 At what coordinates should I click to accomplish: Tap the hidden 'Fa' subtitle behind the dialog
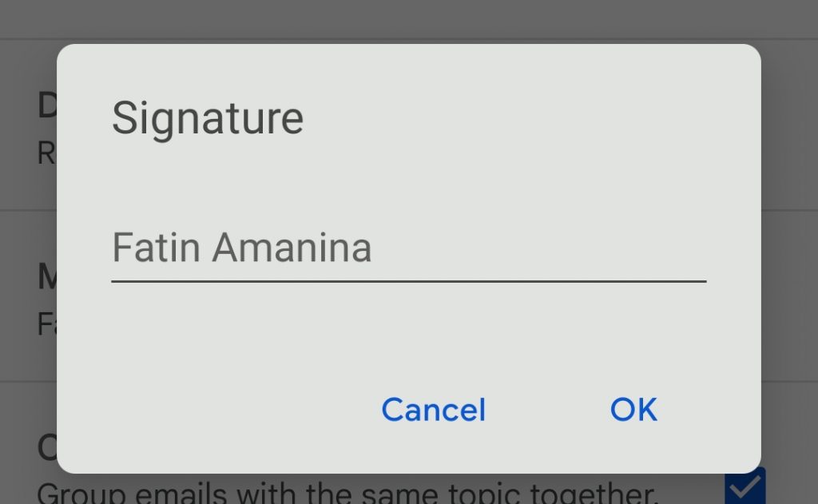click(x=47, y=324)
